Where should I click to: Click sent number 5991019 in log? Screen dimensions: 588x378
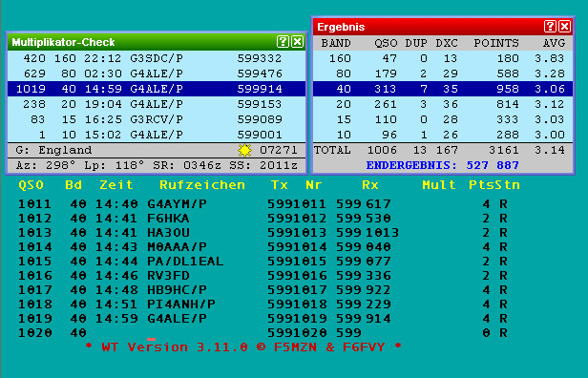pos(297,319)
